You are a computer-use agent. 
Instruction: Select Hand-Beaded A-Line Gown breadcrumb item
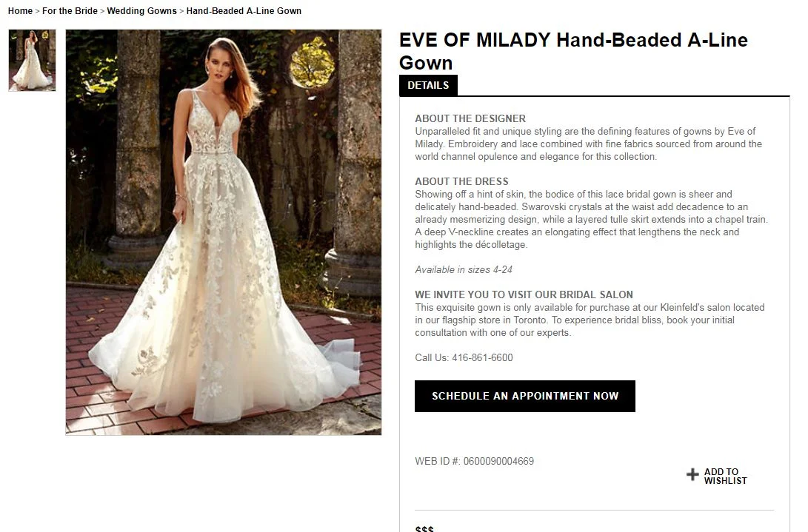(x=244, y=11)
